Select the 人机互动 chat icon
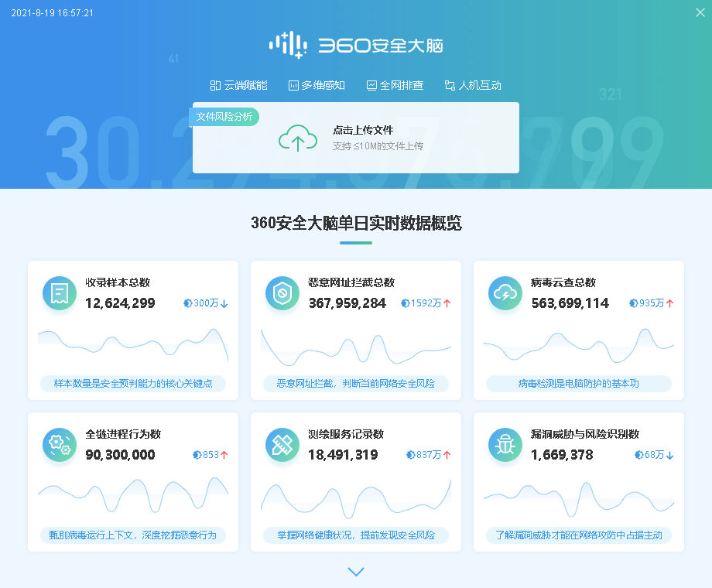Viewport: 712px width, 588px height. click(450, 85)
